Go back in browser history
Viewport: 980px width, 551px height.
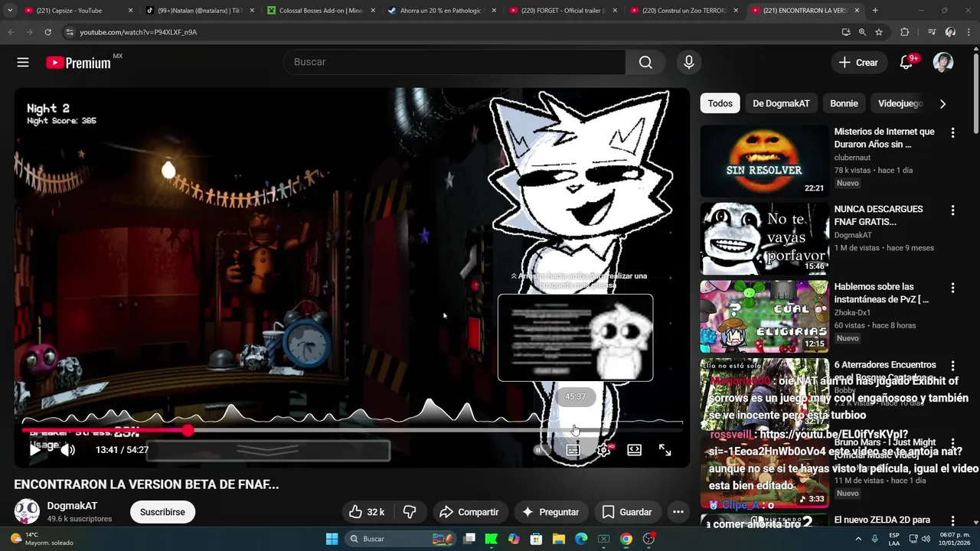point(11,32)
